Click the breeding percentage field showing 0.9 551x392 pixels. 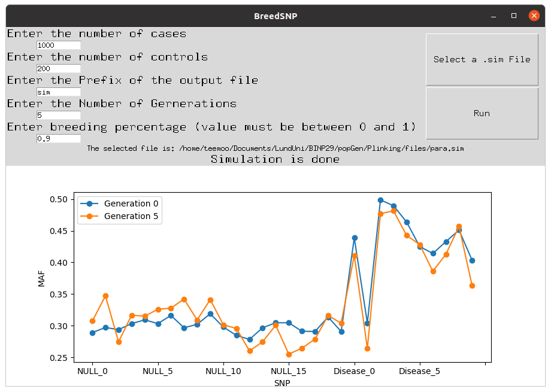[58, 138]
